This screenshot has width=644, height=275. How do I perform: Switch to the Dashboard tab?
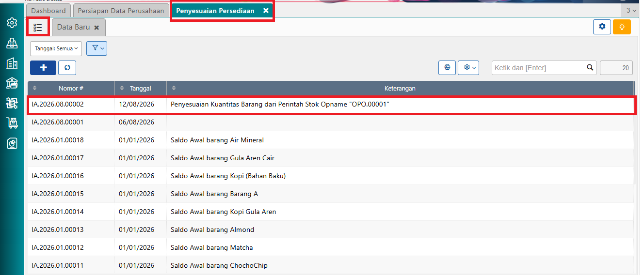pos(48,11)
